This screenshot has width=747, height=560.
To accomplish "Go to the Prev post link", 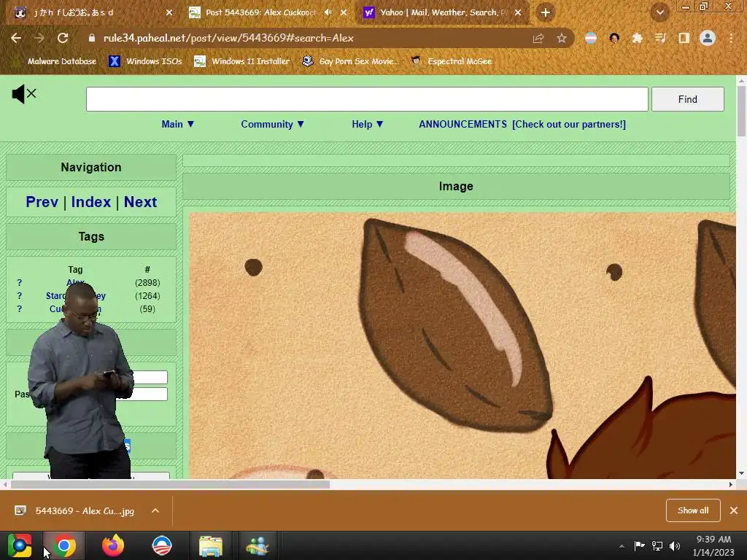I will tap(42, 202).
